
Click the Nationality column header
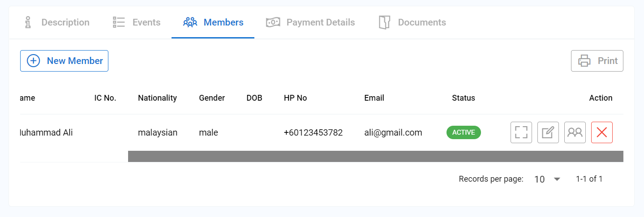pos(157,98)
